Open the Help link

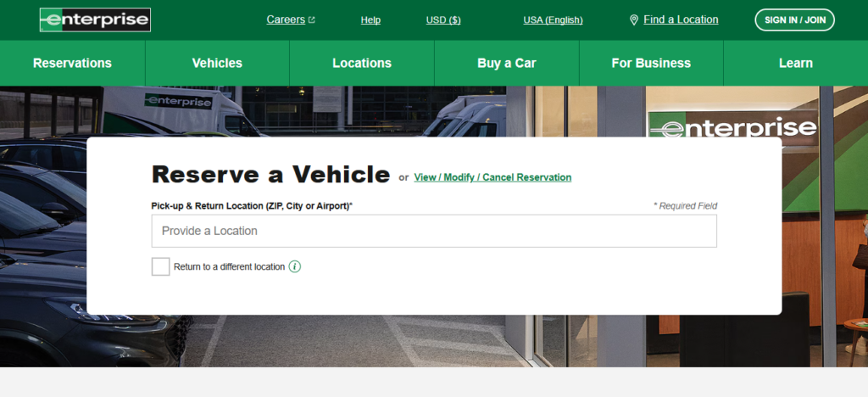click(x=370, y=20)
